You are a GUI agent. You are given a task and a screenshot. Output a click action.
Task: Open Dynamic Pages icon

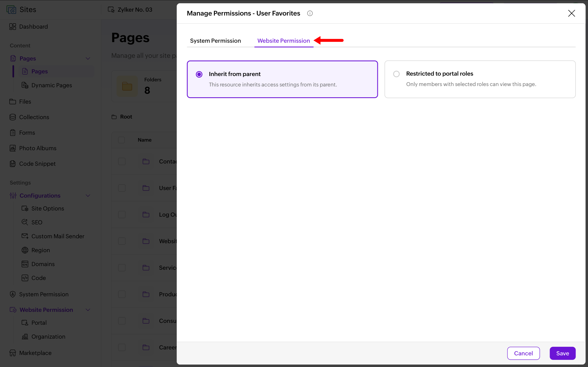coord(25,85)
